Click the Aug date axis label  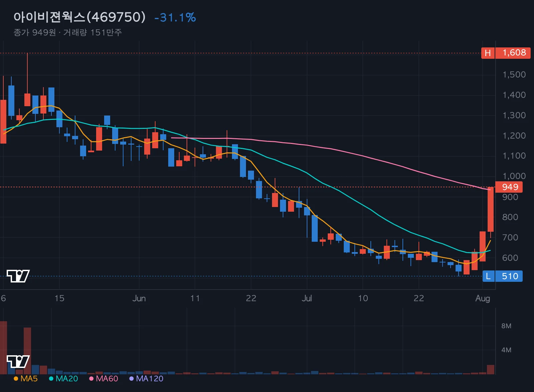coord(483,299)
